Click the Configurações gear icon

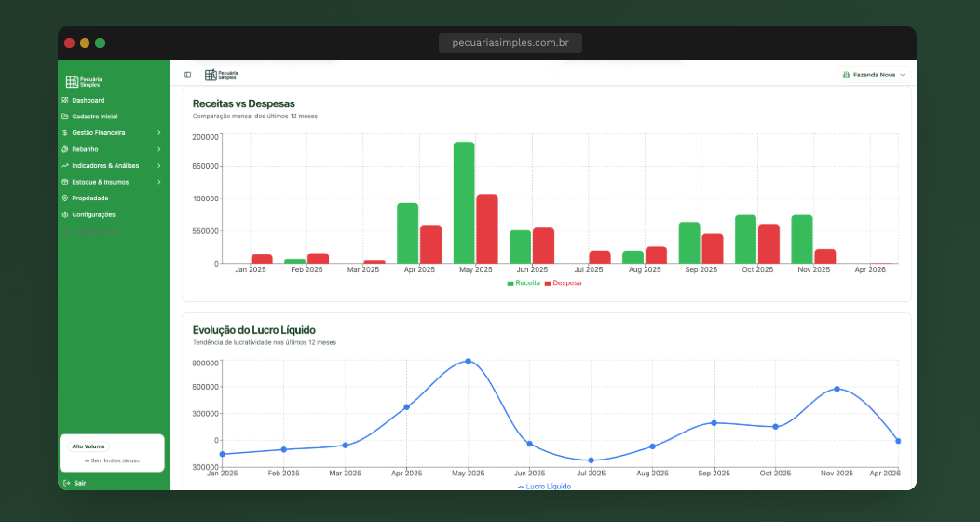click(64, 214)
